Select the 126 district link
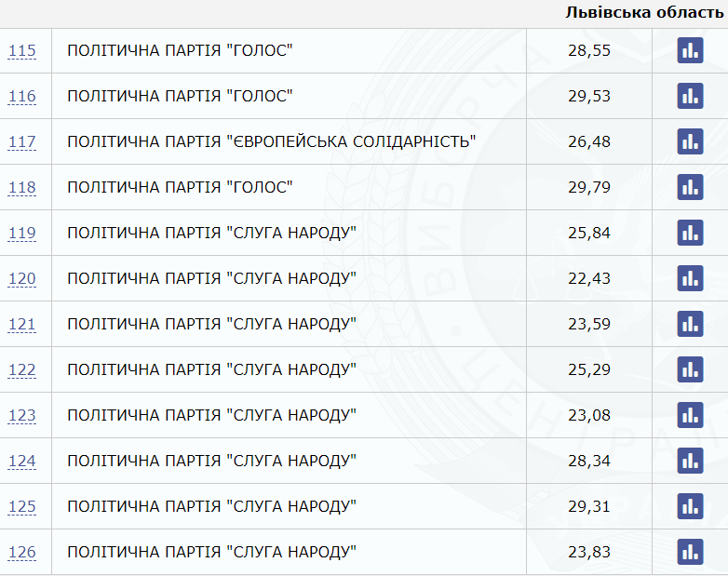Screen dimensions: 728x576 pyautogui.click(x=21, y=552)
